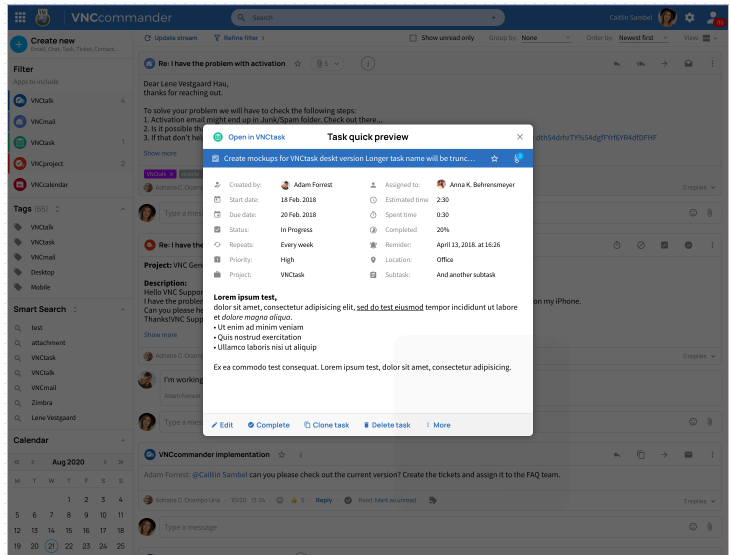Open Order by Newest first dropdown
Viewport: 731px width, 555px height.
click(x=643, y=38)
